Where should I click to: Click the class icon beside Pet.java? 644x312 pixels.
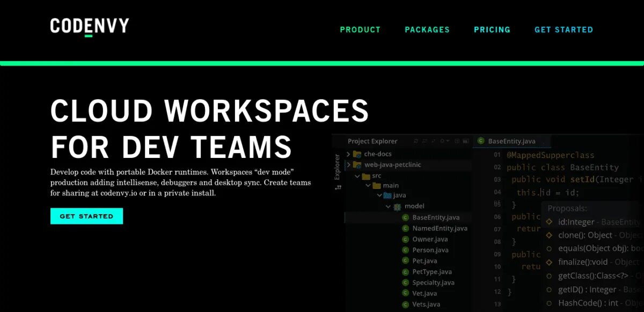click(406, 261)
